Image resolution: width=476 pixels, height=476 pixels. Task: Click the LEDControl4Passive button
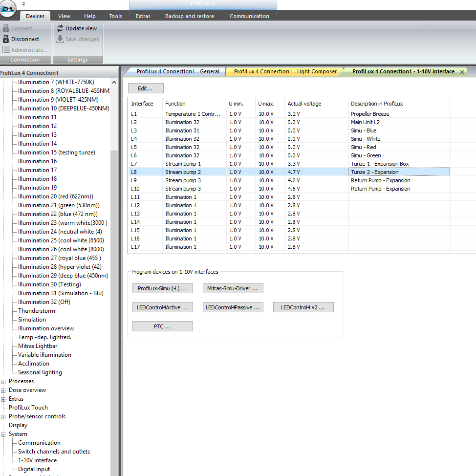click(x=233, y=307)
